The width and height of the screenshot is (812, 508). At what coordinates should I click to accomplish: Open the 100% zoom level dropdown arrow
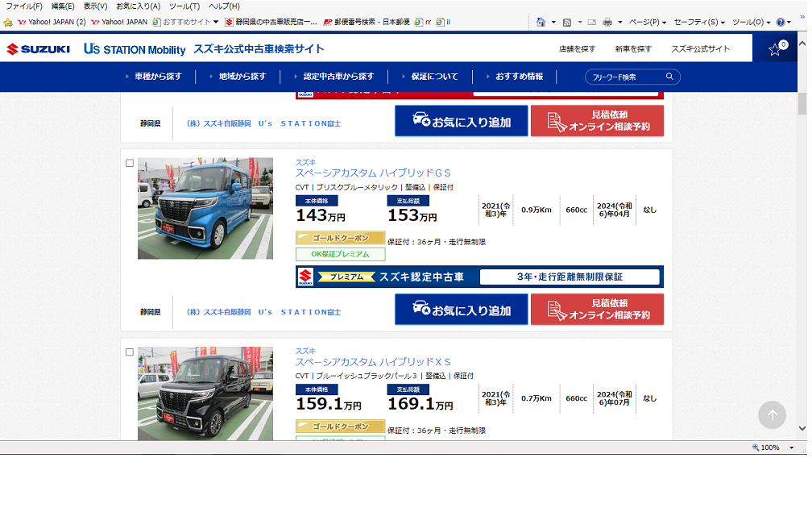[x=791, y=448]
